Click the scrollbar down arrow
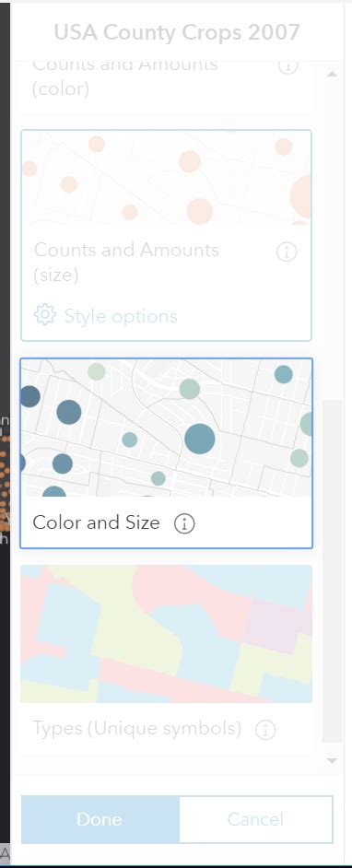352x868 pixels. click(332, 761)
